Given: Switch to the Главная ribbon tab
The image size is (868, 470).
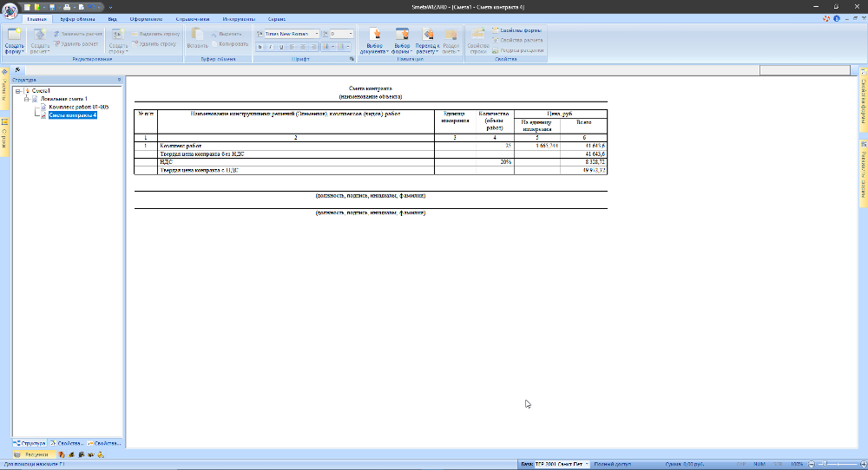Looking at the screenshot, I should pos(36,19).
